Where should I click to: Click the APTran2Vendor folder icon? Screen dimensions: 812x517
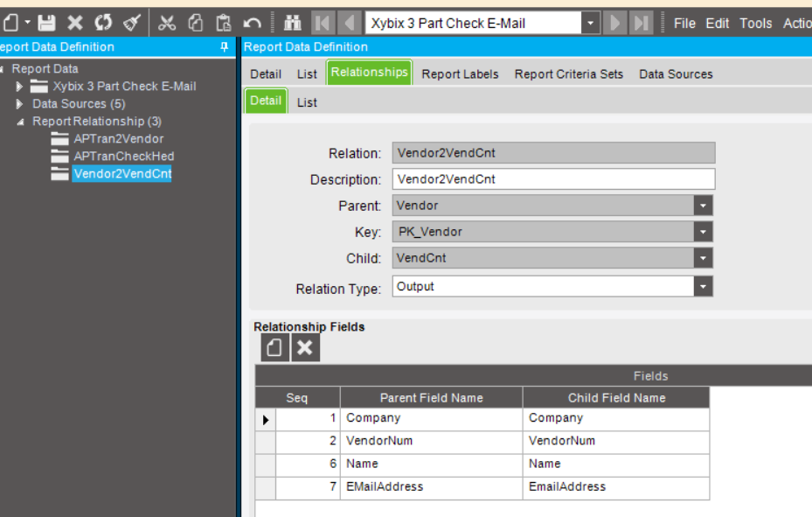tap(59, 139)
